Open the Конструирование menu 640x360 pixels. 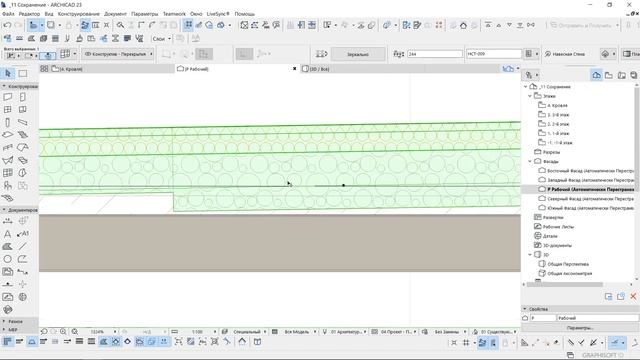pos(79,14)
